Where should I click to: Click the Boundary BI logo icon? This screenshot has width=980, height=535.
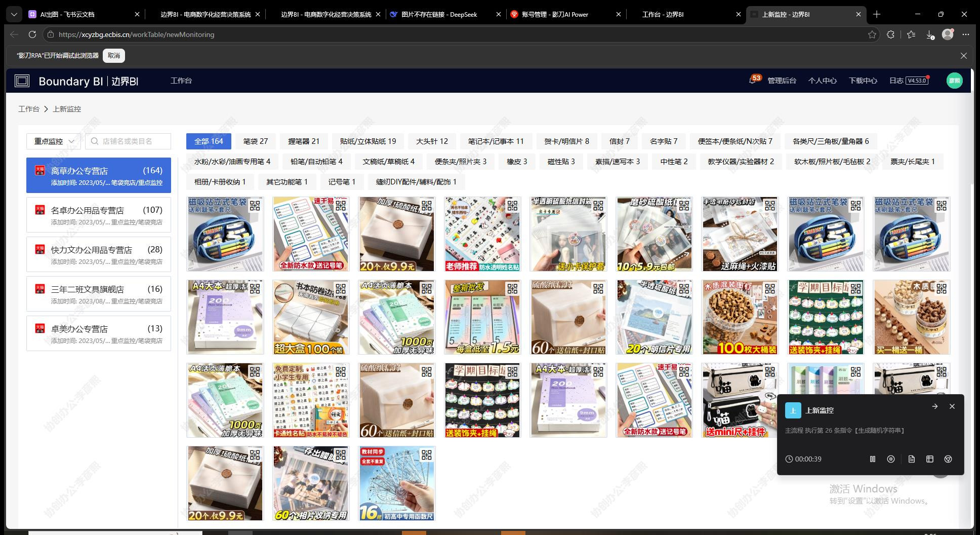point(22,81)
